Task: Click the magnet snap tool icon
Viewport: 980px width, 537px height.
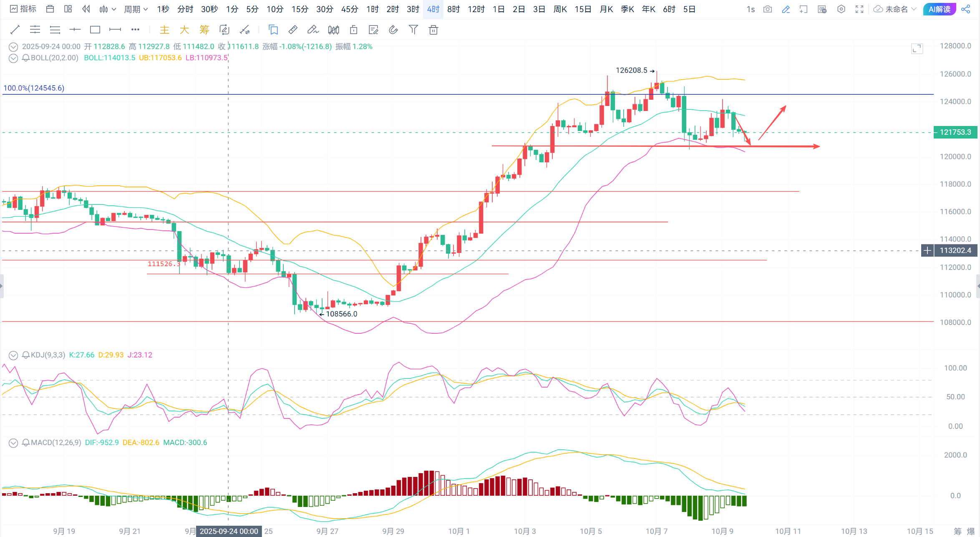Action: point(393,30)
